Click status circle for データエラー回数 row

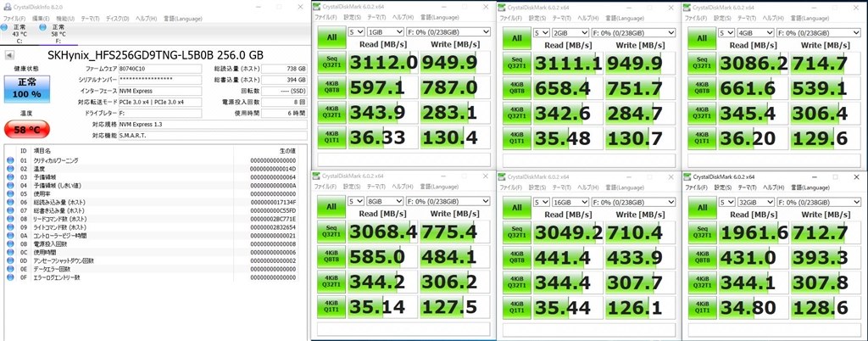(x=10, y=269)
